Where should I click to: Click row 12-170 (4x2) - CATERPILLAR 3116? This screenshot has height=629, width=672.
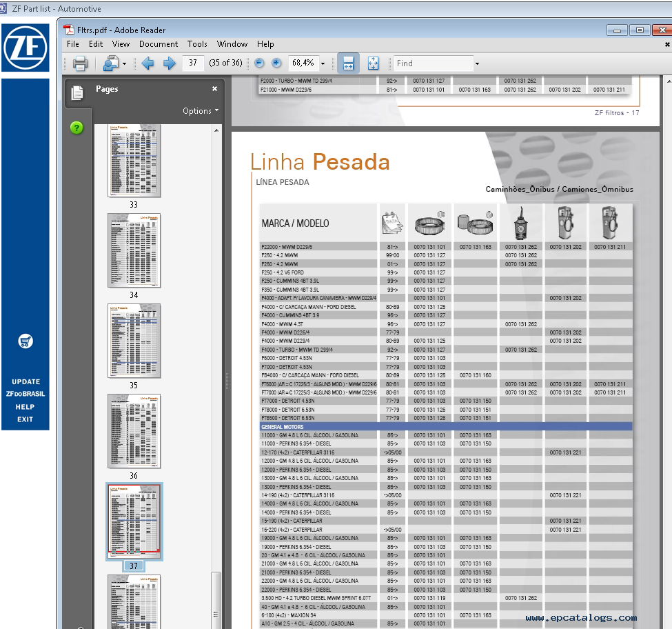pyautogui.click(x=446, y=452)
